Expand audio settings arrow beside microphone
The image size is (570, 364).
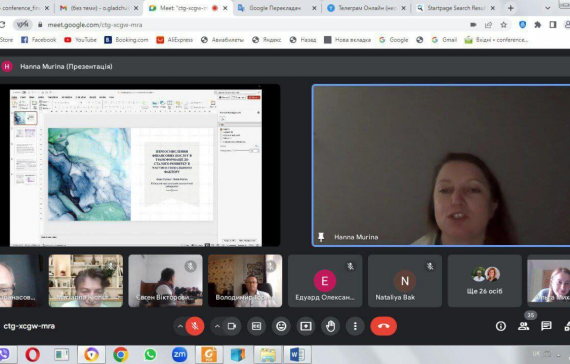coord(180,326)
